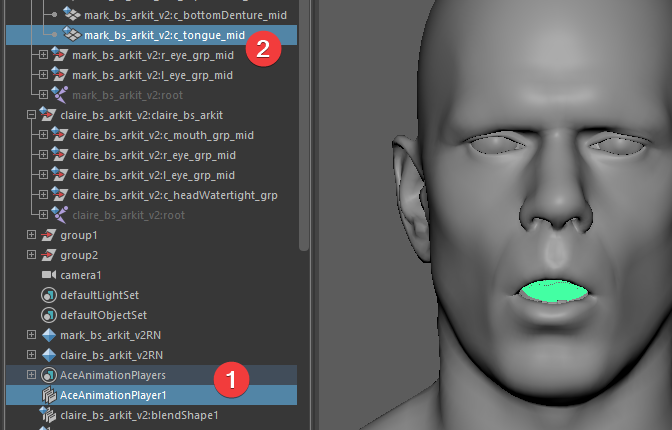This screenshot has height=430, width=672.
Task: Click transform icon of claire_bs_arkit_v2:claire_bs_arkit
Action: tap(48, 114)
